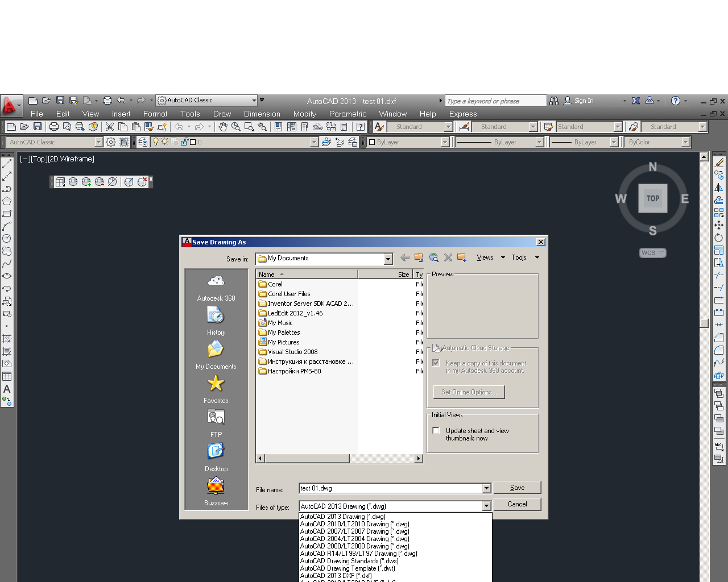Open the File menu

[37, 114]
